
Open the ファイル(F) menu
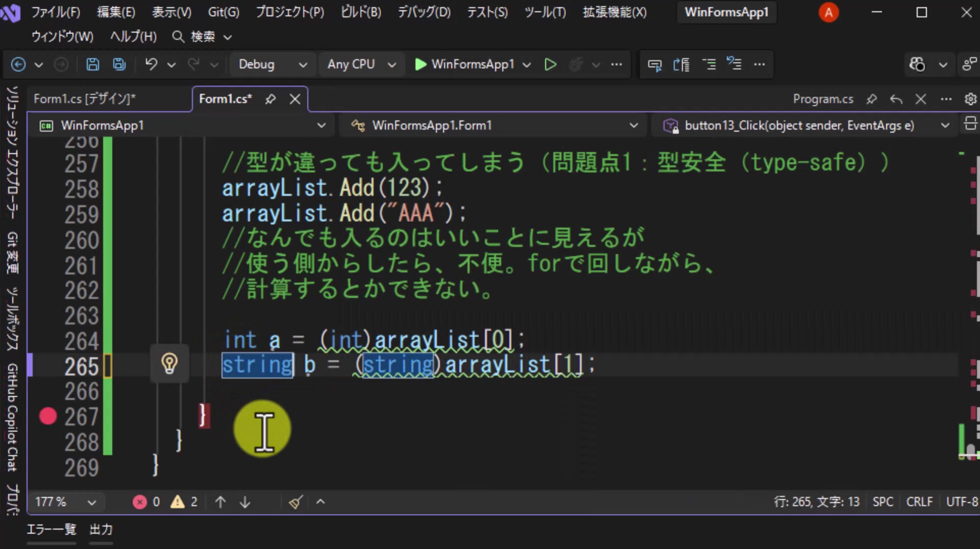click(x=56, y=12)
